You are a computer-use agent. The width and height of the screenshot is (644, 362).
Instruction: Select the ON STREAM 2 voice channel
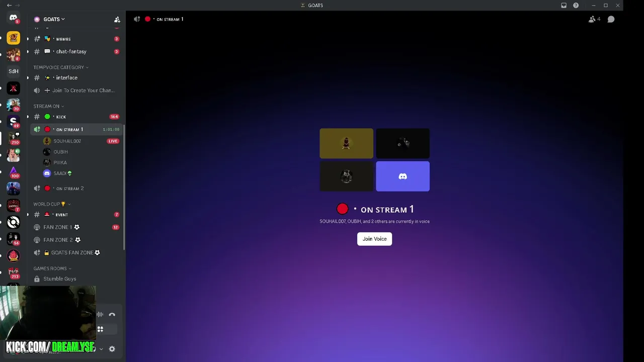(x=75, y=189)
